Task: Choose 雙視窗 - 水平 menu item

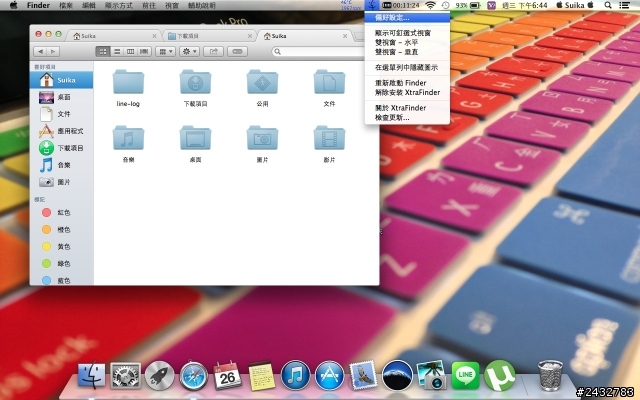Action: coord(407,42)
